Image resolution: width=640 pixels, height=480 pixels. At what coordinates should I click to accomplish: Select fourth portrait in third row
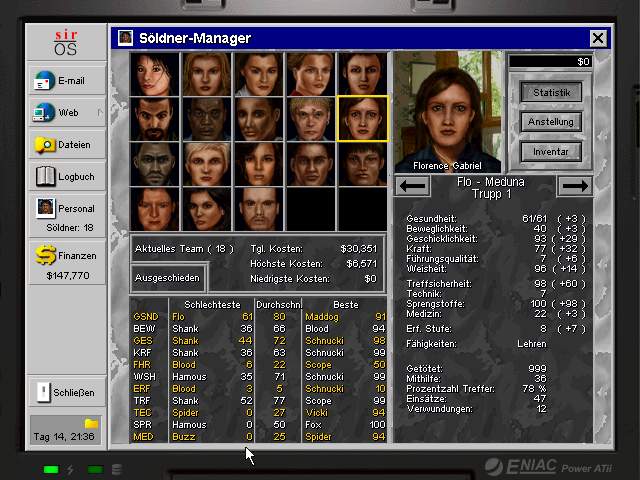pyautogui.click(x=311, y=164)
